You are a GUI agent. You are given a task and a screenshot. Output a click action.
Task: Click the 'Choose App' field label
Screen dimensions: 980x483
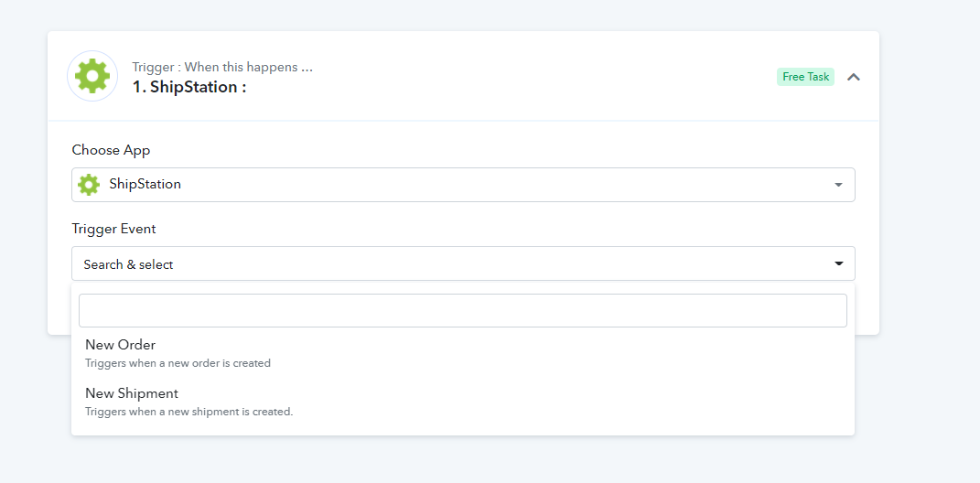pos(112,150)
